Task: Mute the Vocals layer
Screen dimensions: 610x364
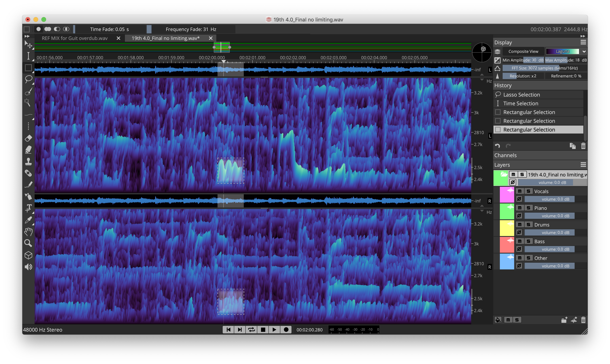Action: coord(520,191)
